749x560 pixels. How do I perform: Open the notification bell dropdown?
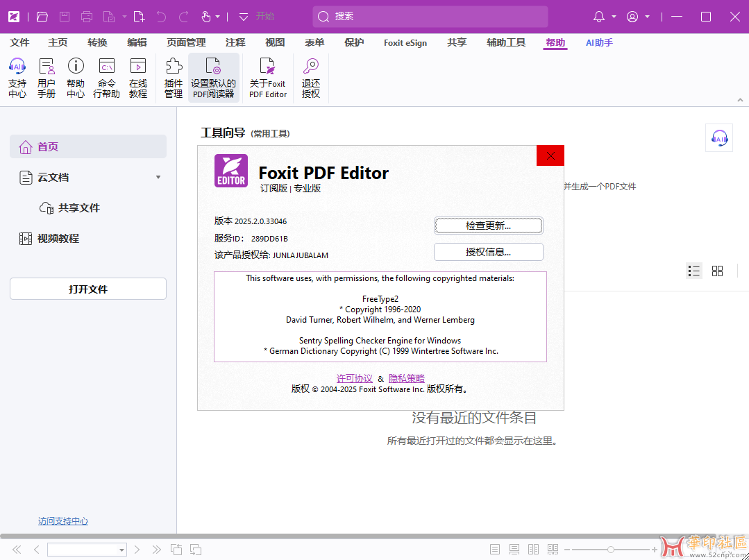coord(614,17)
